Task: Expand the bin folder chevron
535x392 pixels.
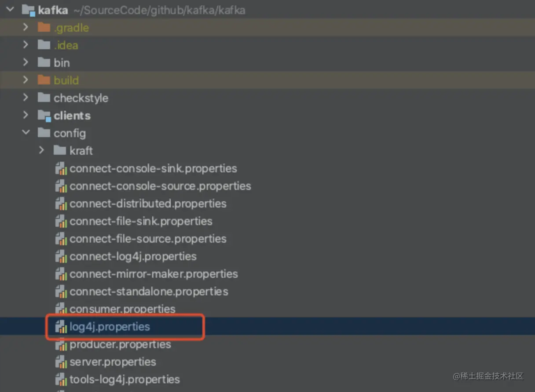Action: (26, 62)
